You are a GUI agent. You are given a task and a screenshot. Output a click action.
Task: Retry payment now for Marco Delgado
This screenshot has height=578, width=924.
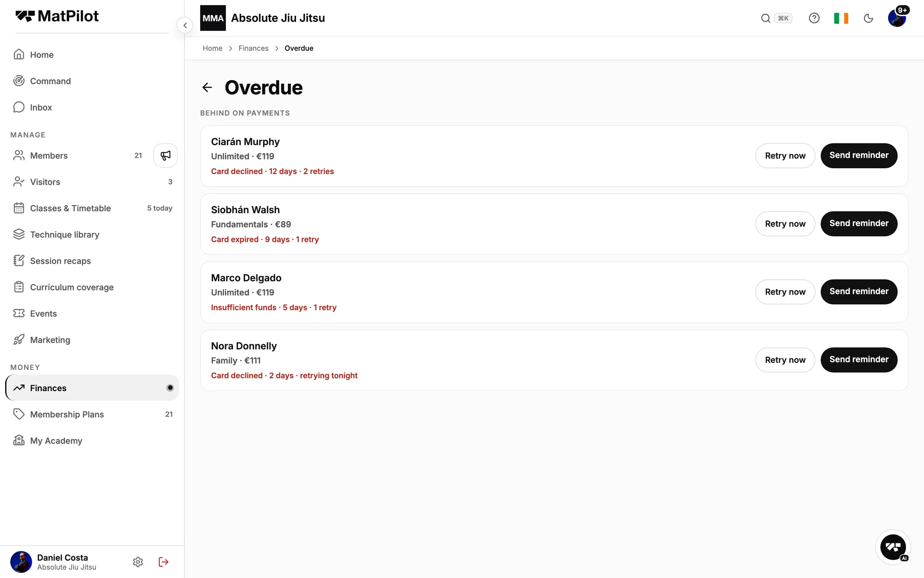785,292
